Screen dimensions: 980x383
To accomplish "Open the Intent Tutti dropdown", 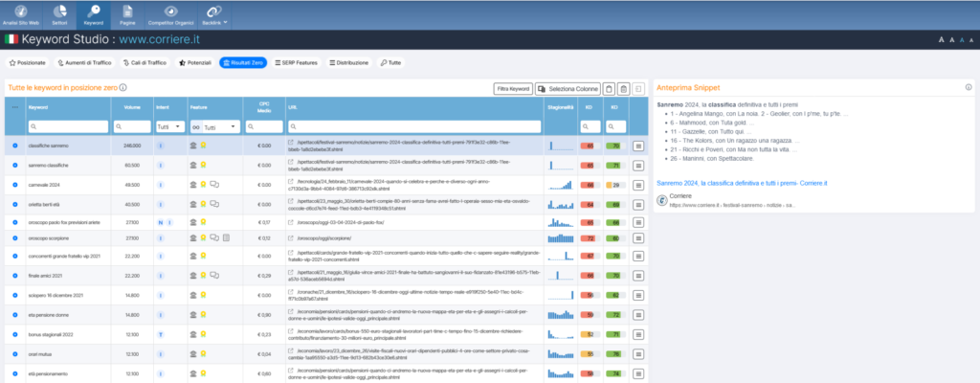I will pos(170,126).
